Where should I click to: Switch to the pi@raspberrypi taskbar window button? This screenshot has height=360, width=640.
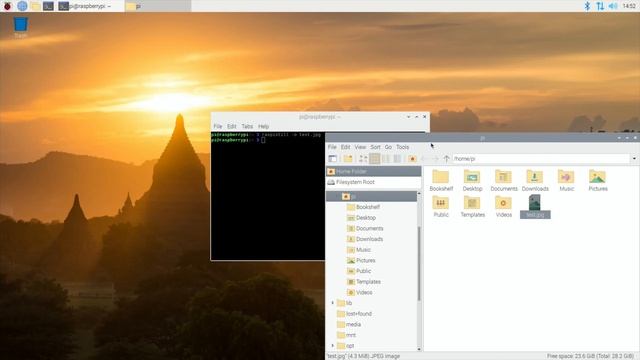click(90, 6)
